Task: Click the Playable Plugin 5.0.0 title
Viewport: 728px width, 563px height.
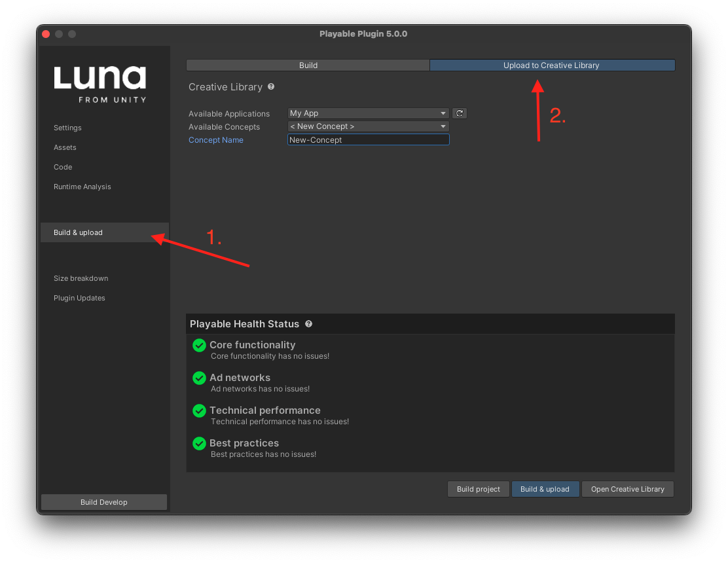Action: (x=363, y=34)
